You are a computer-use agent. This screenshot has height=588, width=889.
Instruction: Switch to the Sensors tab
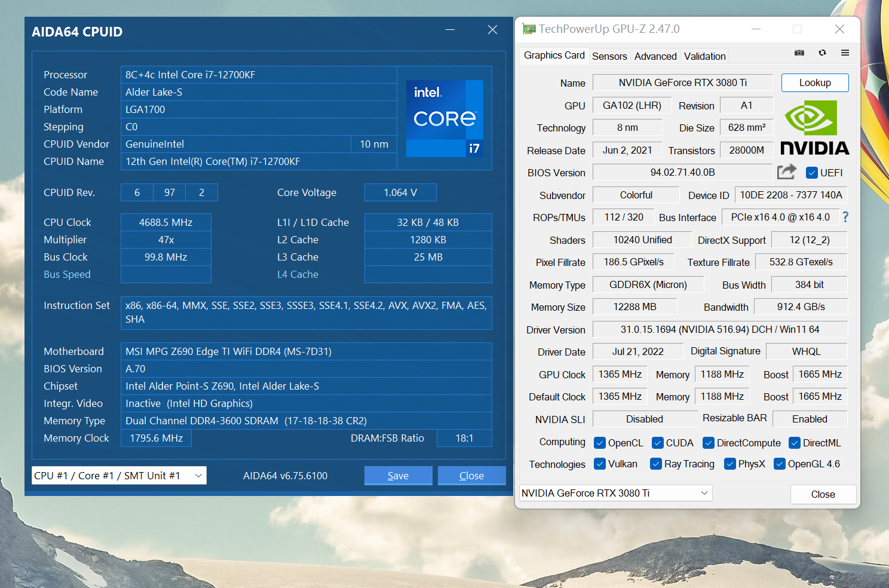pos(609,56)
